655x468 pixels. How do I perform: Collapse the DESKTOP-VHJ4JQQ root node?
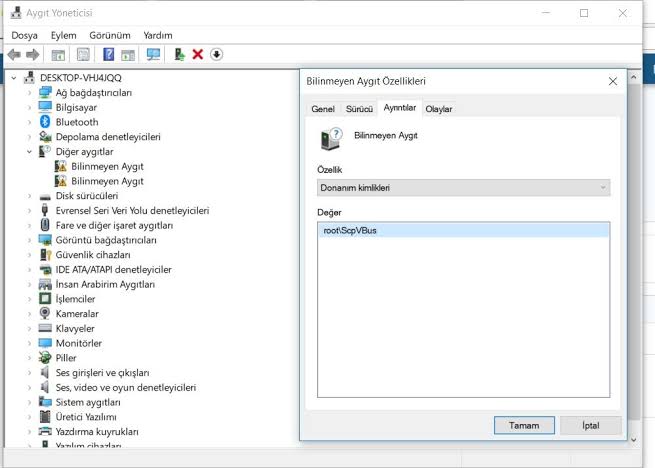14,78
